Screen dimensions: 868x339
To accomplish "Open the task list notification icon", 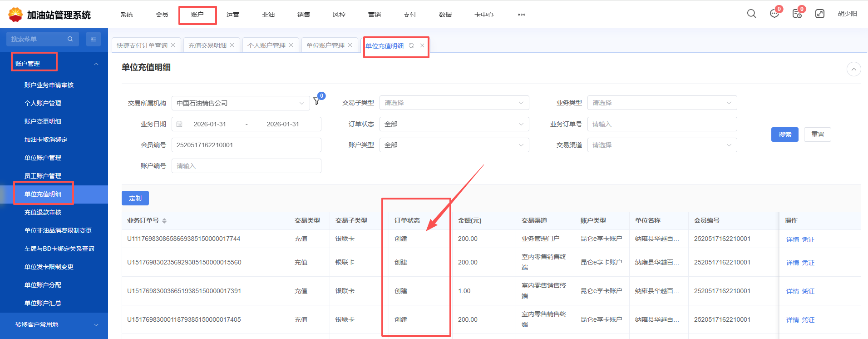I will (x=797, y=14).
